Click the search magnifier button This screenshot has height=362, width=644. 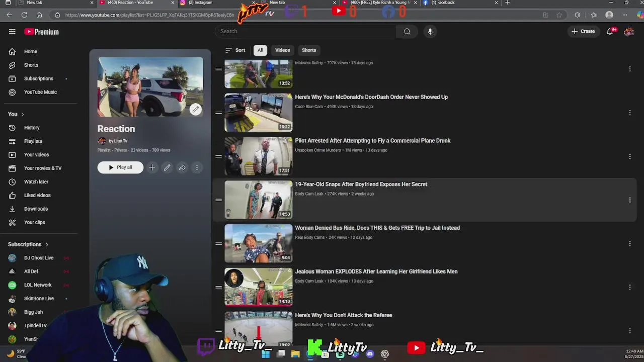click(x=407, y=31)
